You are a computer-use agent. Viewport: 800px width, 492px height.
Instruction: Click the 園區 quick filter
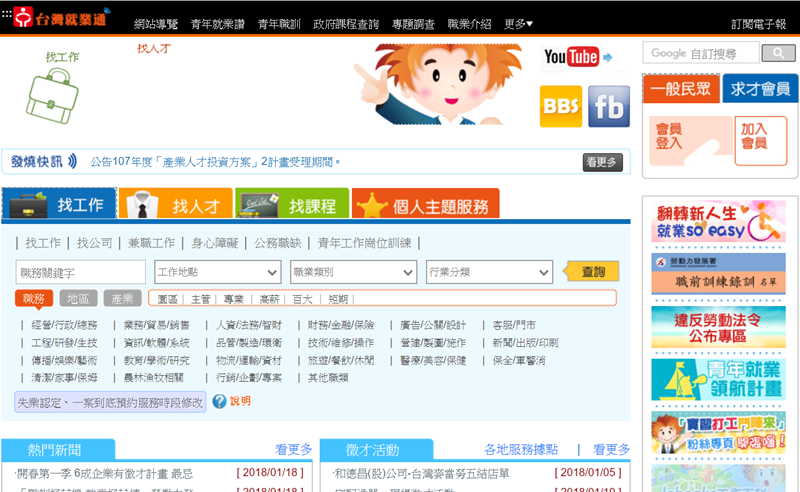tap(167, 299)
